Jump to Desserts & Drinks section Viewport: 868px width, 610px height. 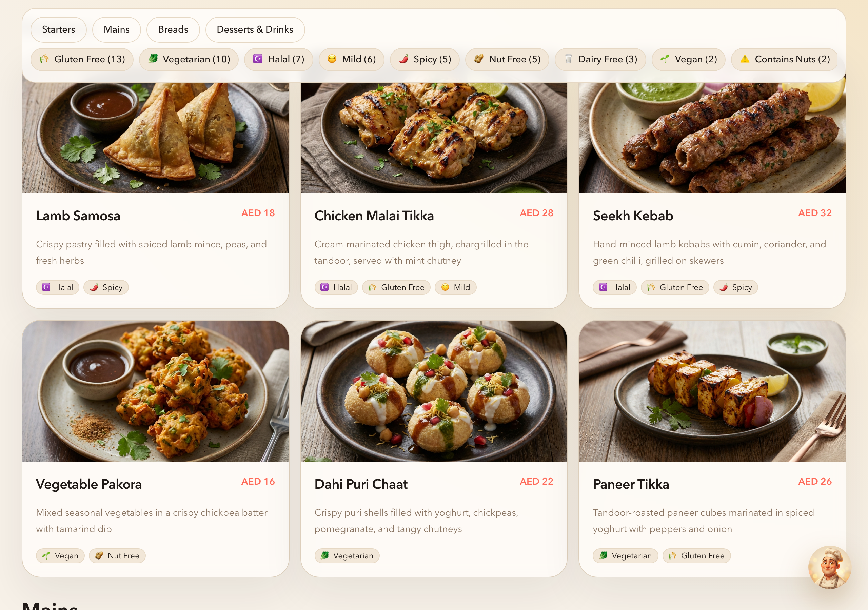click(x=255, y=29)
